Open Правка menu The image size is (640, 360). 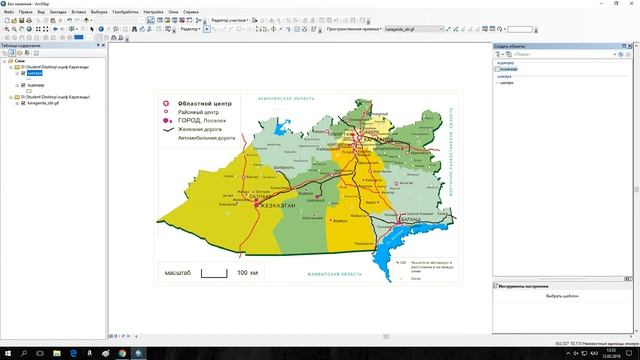pyautogui.click(x=25, y=12)
